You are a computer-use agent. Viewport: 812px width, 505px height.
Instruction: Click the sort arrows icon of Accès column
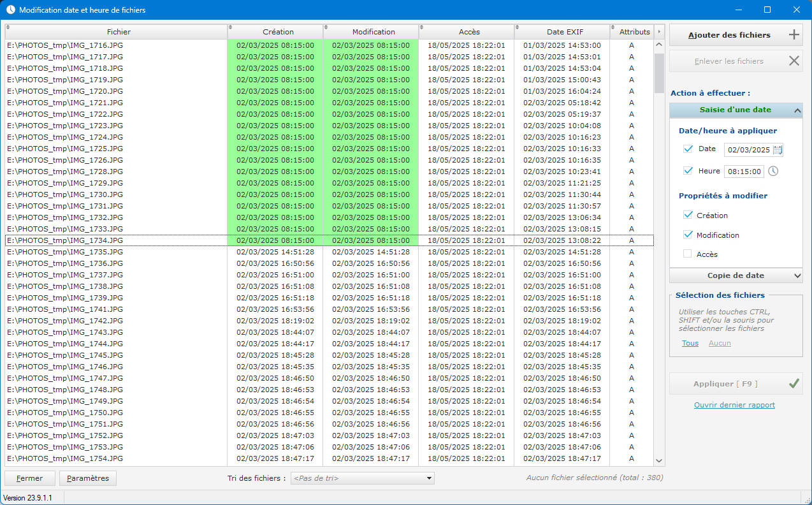coord(422,27)
